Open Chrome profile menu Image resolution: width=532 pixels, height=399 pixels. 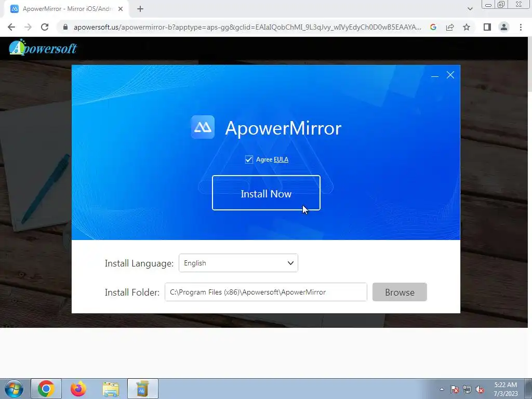coord(504,27)
